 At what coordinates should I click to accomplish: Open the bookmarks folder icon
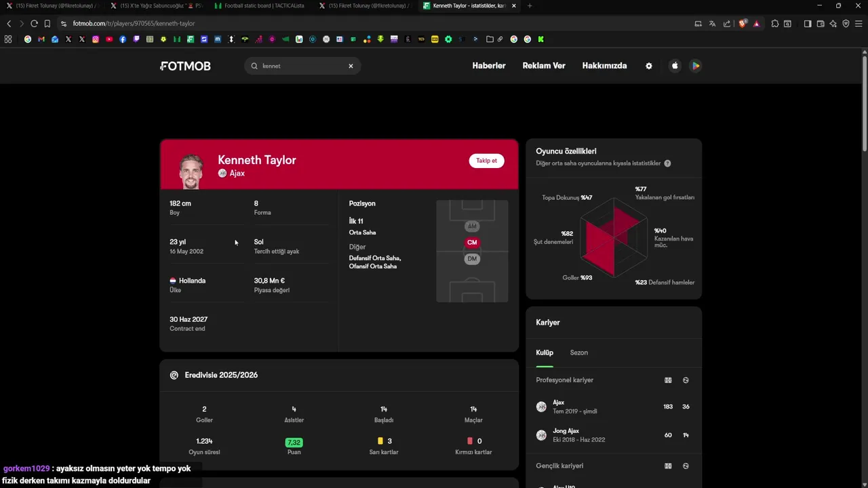point(490,39)
